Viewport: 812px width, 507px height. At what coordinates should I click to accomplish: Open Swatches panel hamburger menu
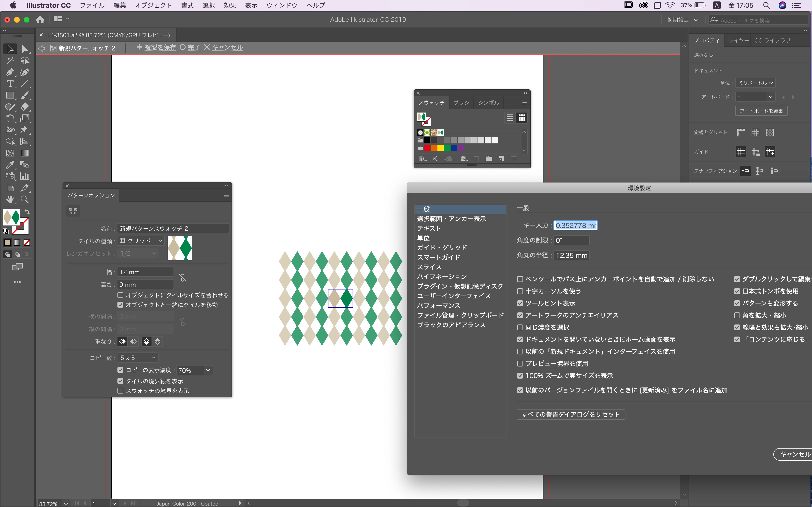pos(525,103)
